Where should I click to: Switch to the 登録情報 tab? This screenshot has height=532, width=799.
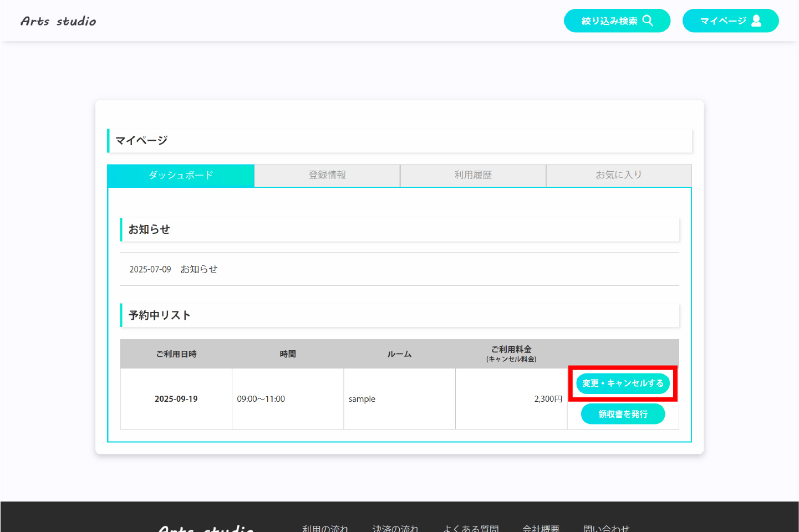point(327,175)
